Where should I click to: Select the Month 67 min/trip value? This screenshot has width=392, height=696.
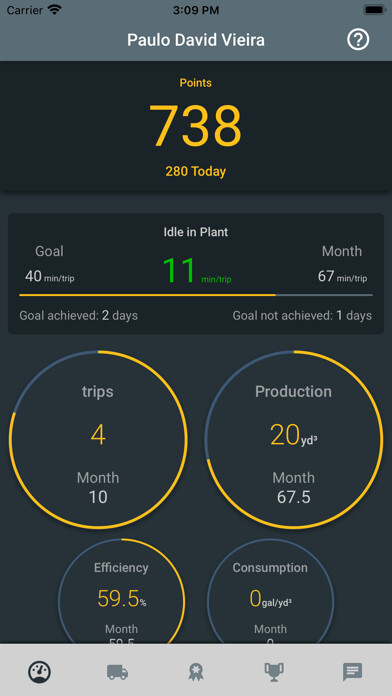coord(342,277)
